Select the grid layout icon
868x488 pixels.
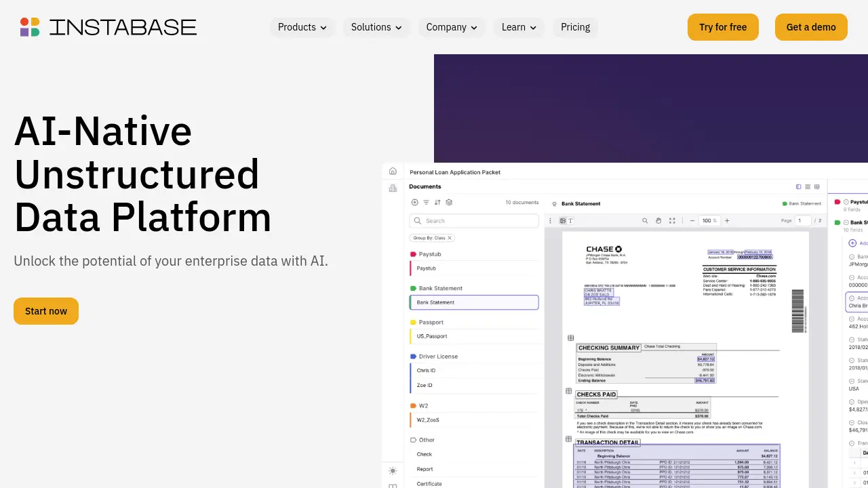point(808,186)
